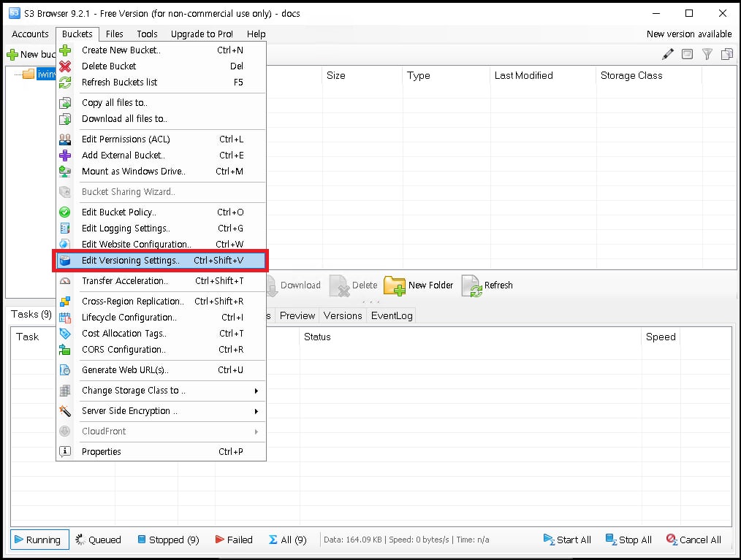Click the Start All button
The width and height of the screenshot is (741, 560).
tap(567, 540)
